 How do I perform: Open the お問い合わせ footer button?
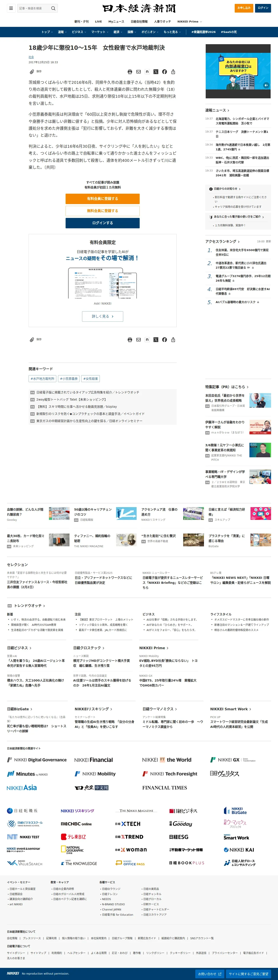210,974
